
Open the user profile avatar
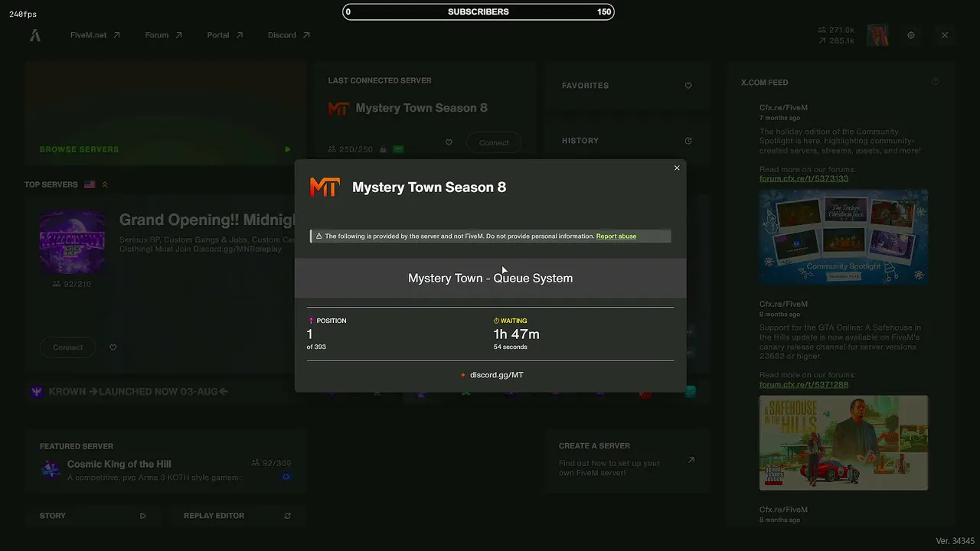pyautogui.click(x=877, y=35)
